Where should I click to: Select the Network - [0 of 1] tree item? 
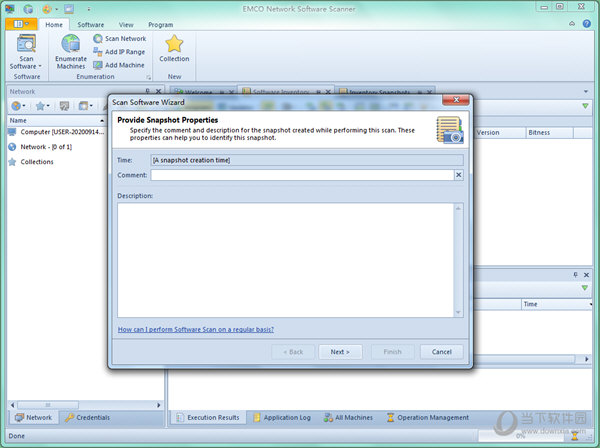click(40, 147)
